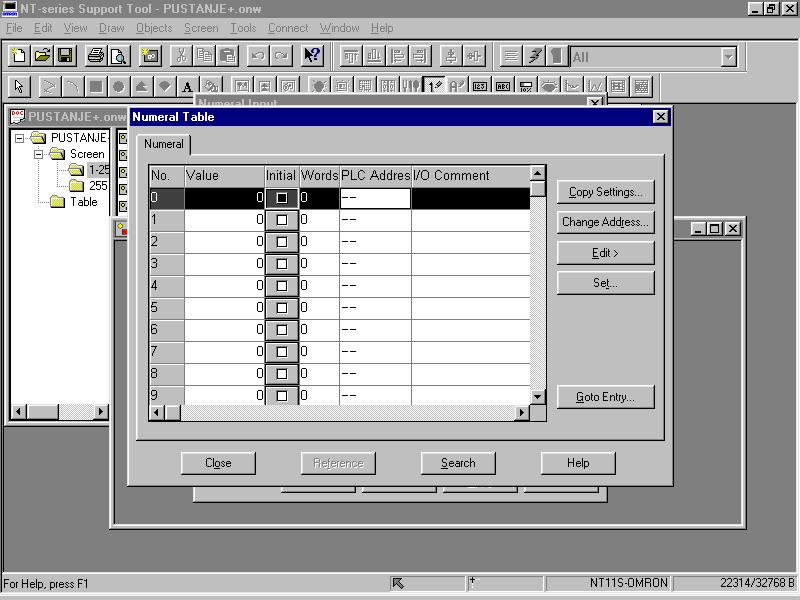Click numeral table scroll down arrow
The image size is (800, 600).
[538, 396]
